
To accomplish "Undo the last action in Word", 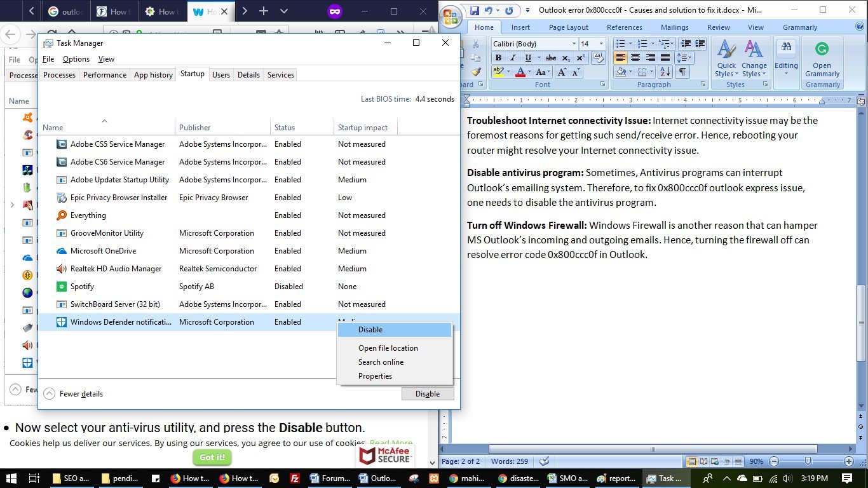I will coord(489,10).
